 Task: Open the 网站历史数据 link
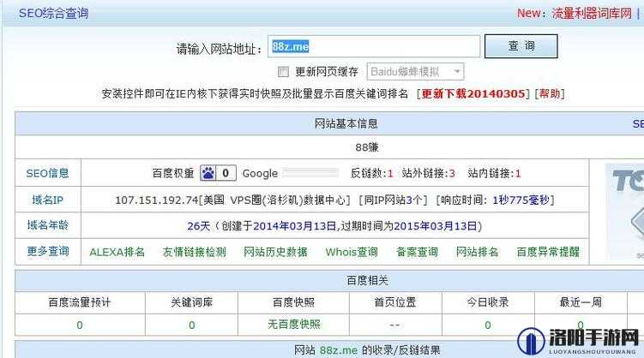coord(275,252)
